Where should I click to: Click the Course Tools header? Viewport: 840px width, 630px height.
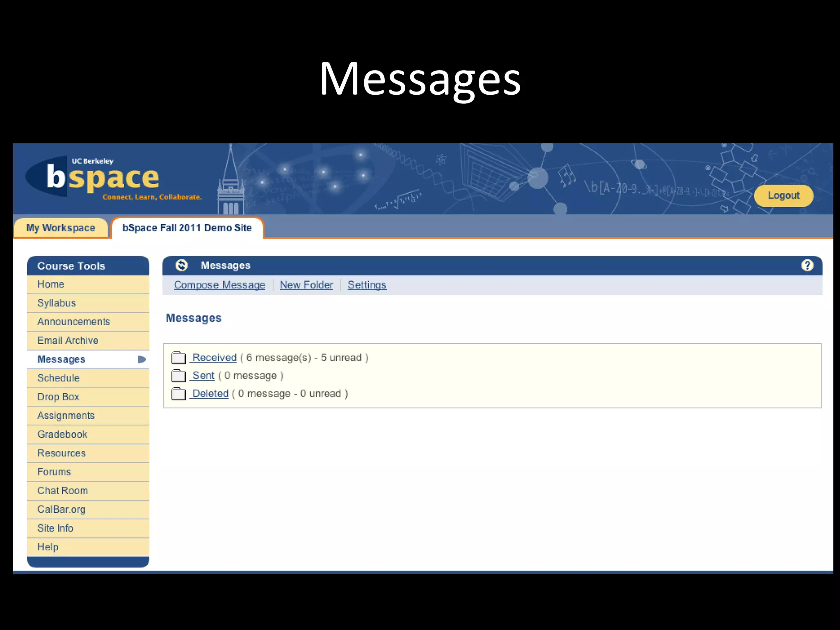[88, 266]
